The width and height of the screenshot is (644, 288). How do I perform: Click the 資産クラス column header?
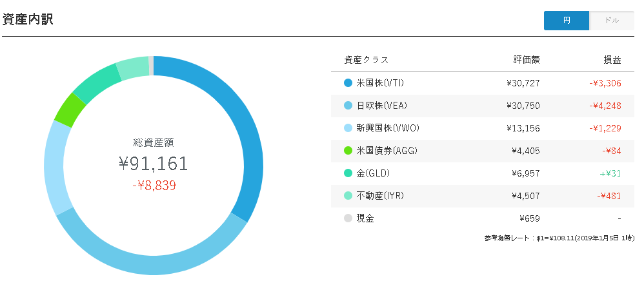pos(367,60)
